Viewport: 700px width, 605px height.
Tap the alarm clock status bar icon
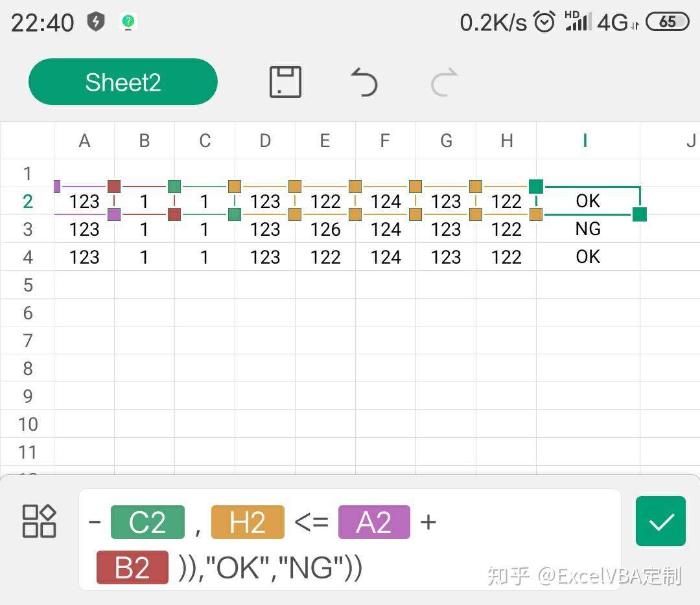544,21
